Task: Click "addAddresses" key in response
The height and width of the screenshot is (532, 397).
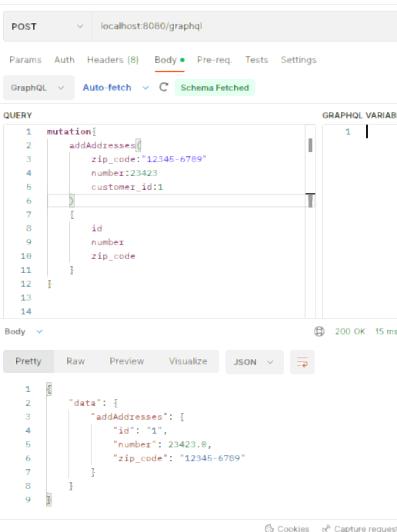Action: (128, 417)
